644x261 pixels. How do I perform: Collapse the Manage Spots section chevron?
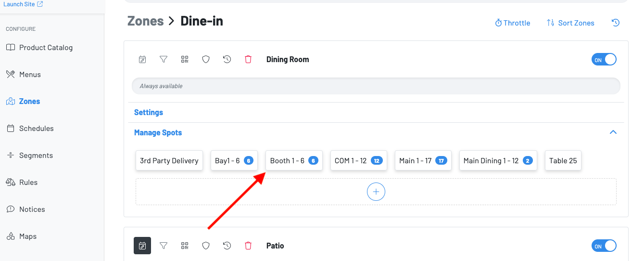point(613,132)
